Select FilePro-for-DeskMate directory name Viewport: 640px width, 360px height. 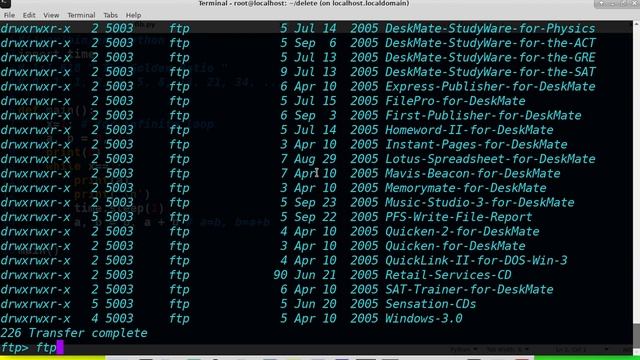(455, 101)
